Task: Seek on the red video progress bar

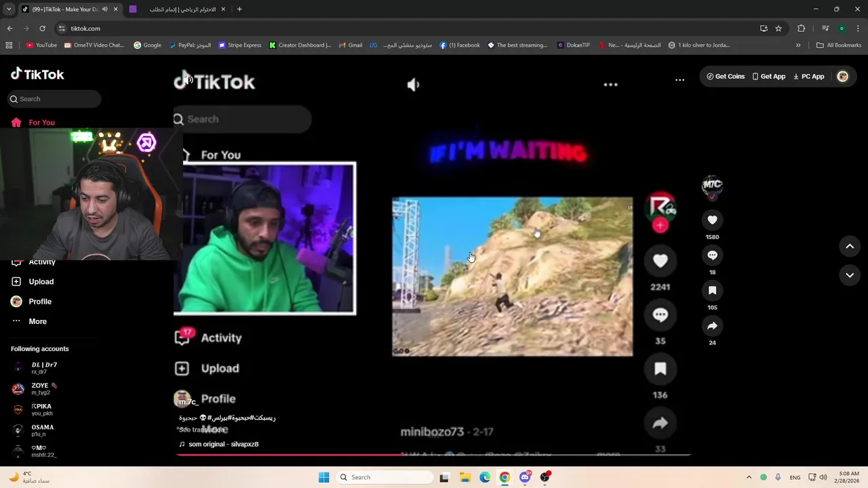Action: click(x=433, y=454)
